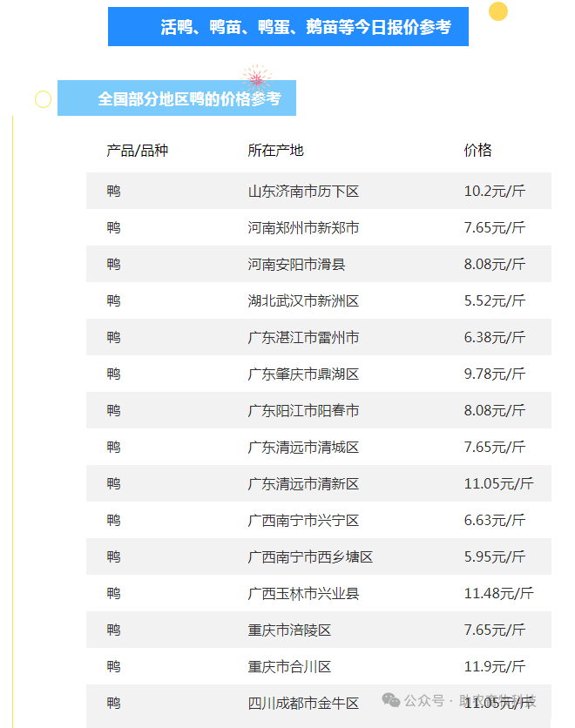Click the 产品/品种 column header

pos(137,151)
